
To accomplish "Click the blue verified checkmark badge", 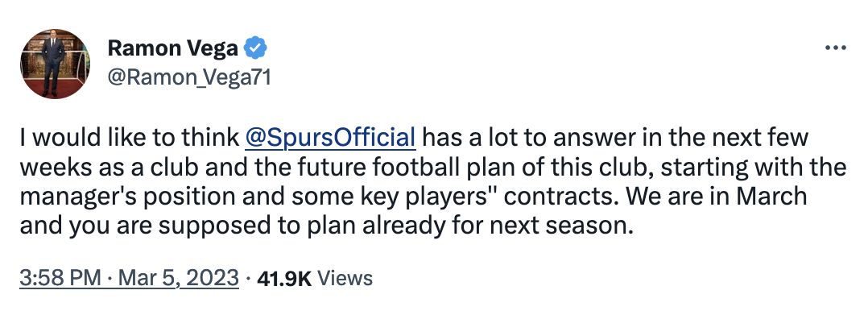I will [x=255, y=48].
